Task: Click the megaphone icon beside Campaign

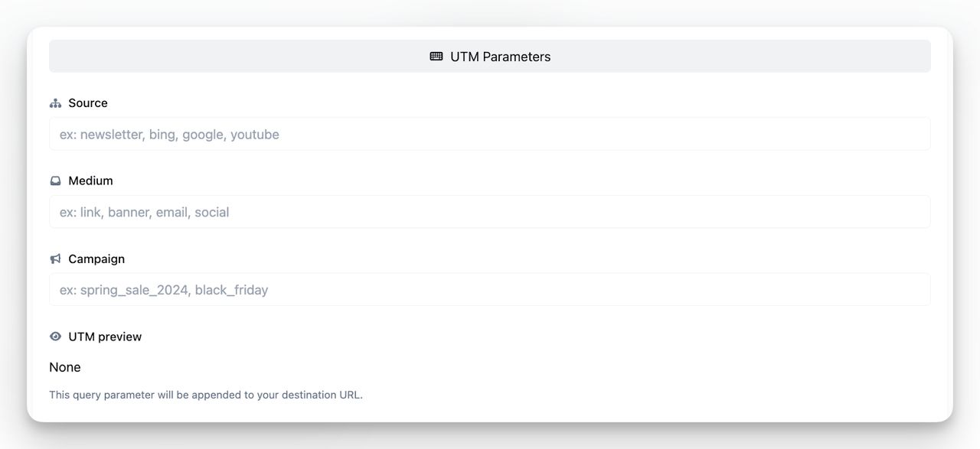Action: tap(54, 258)
